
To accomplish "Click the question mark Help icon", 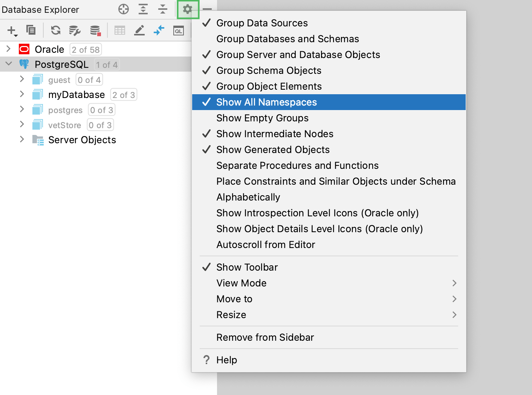I will tap(206, 360).
